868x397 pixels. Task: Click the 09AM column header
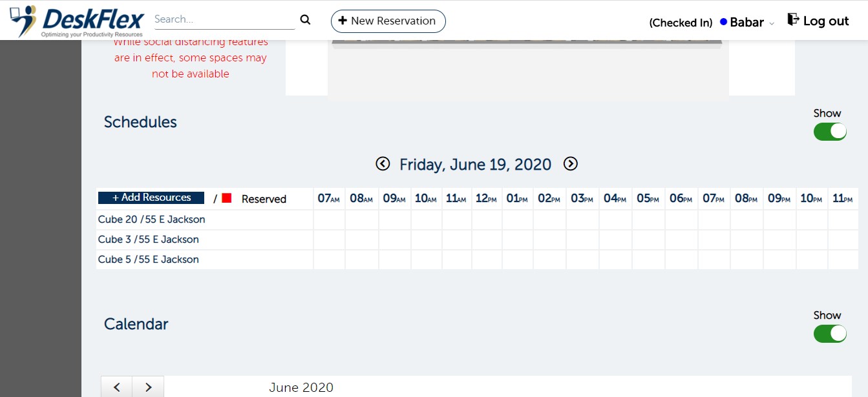[394, 199]
